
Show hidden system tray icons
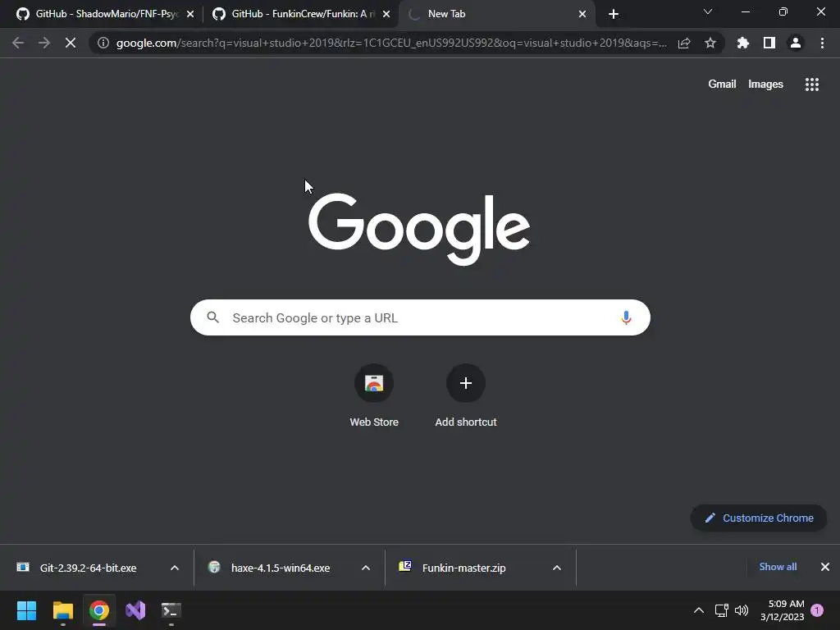pos(699,610)
